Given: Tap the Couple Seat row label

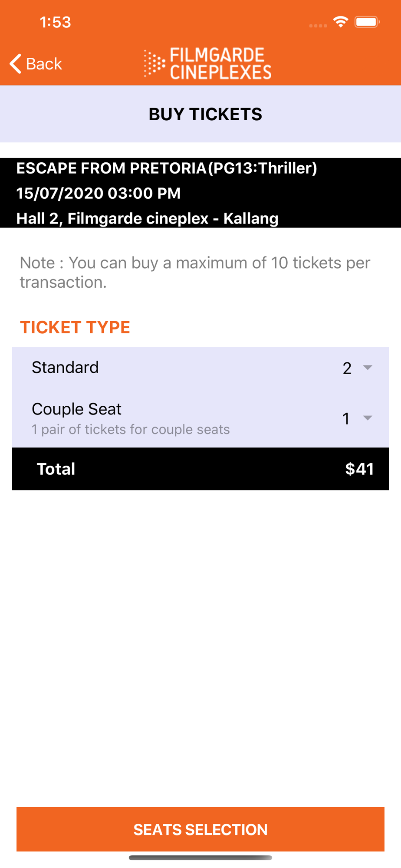Looking at the screenshot, I should [x=76, y=409].
